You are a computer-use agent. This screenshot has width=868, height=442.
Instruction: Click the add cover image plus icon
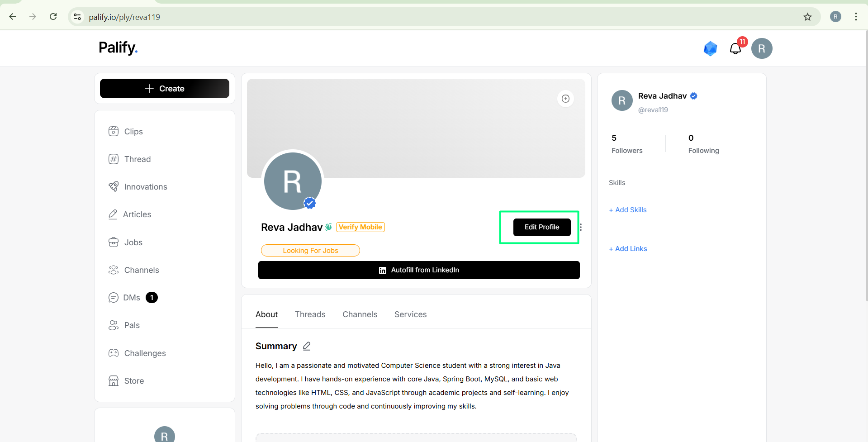point(565,99)
